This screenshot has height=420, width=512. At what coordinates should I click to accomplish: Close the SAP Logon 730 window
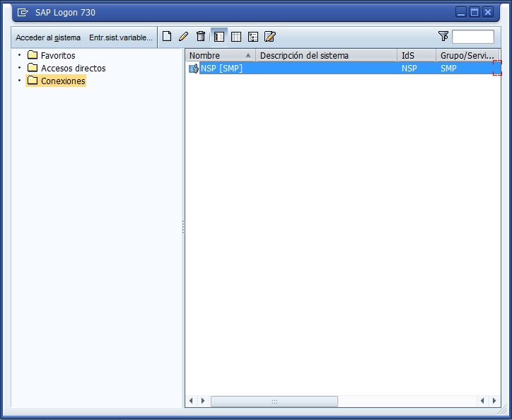click(x=488, y=13)
